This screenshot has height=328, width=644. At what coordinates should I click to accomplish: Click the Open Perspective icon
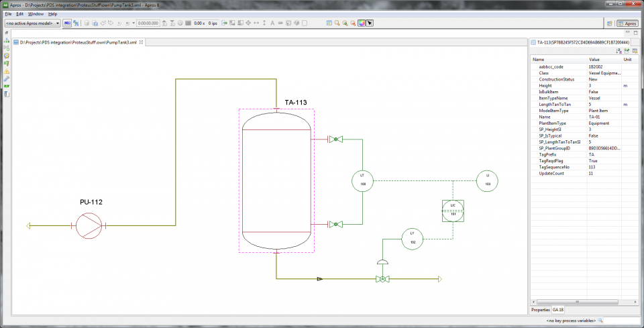click(x=610, y=23)
